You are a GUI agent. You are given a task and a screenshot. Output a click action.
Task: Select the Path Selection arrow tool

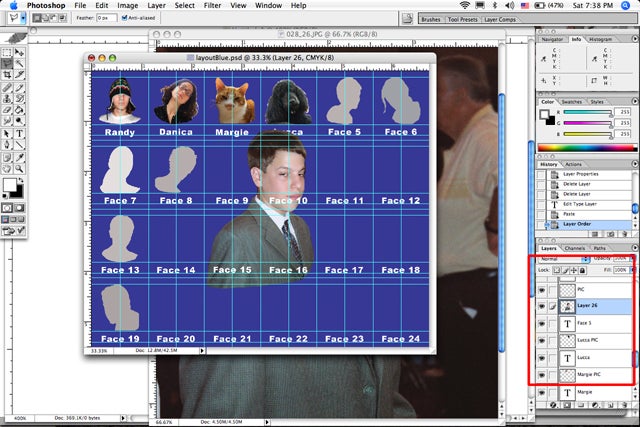point(7,133)
